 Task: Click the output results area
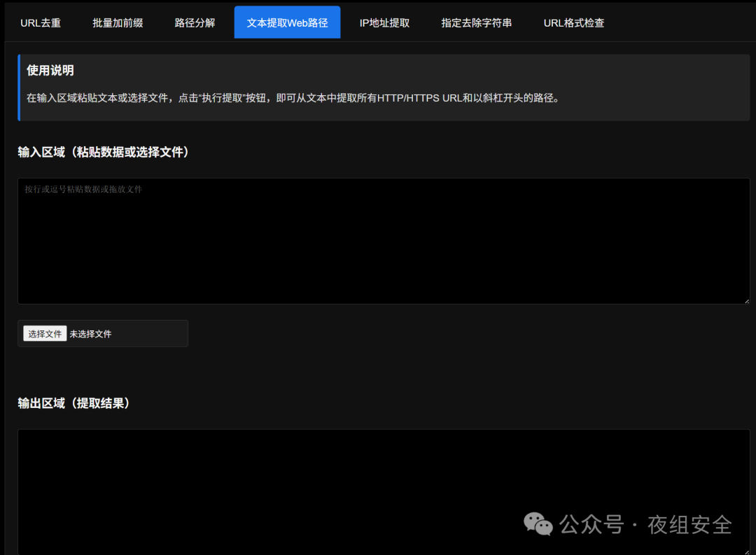(384, 490)
